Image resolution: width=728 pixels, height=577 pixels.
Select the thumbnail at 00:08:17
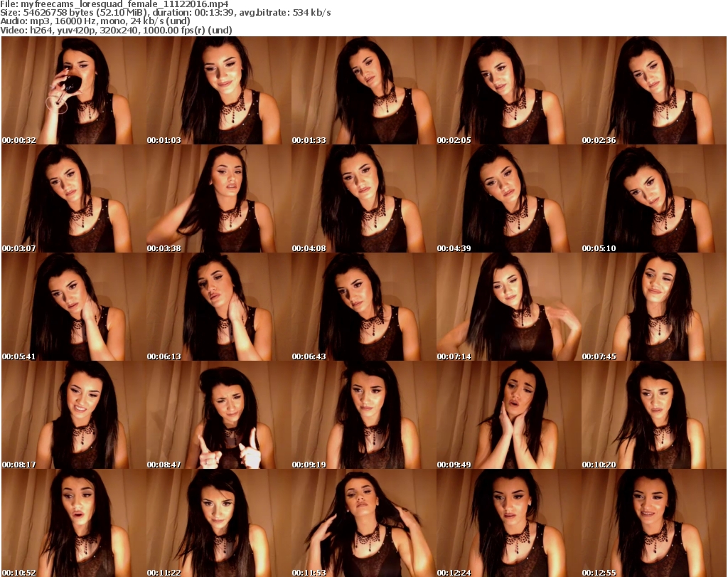pos(73,415)
